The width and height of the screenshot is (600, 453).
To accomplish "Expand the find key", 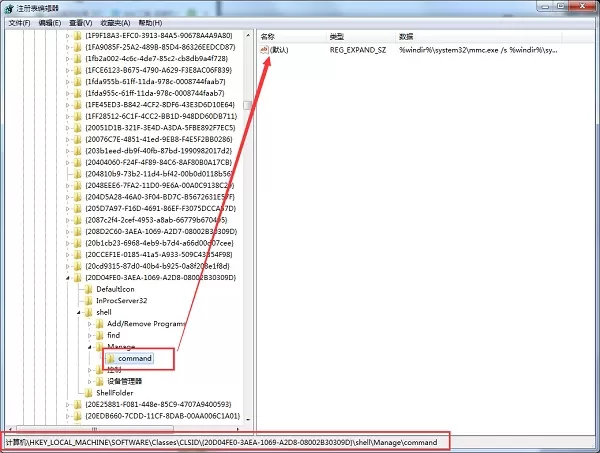I will tap(90, 336).
